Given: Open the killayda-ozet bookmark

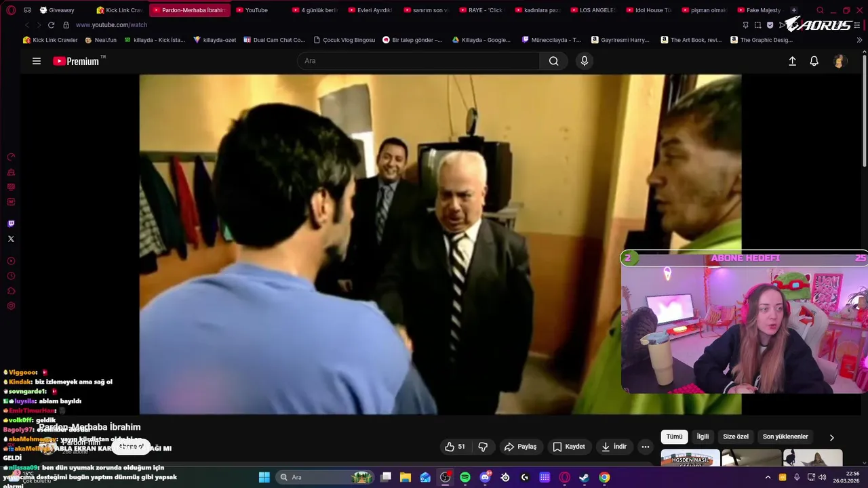Looking at the screenshot, I should coord(214,40).
